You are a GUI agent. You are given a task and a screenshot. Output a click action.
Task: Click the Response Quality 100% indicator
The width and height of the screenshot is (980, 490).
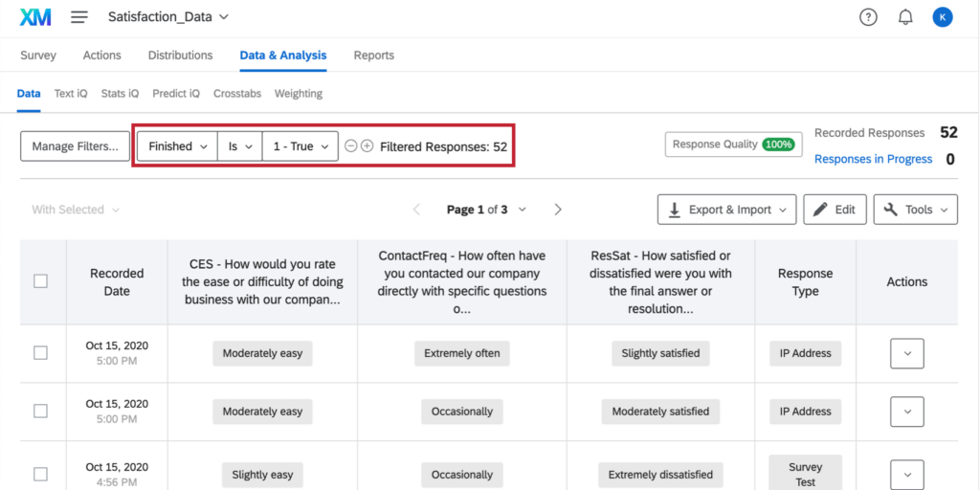point(733,145)
